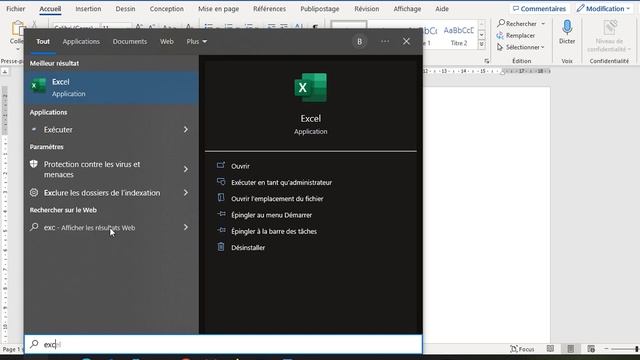The height and width of the screenshot is (360, 640).
Task: Open the Aide tab in Word
Action: 442,9
